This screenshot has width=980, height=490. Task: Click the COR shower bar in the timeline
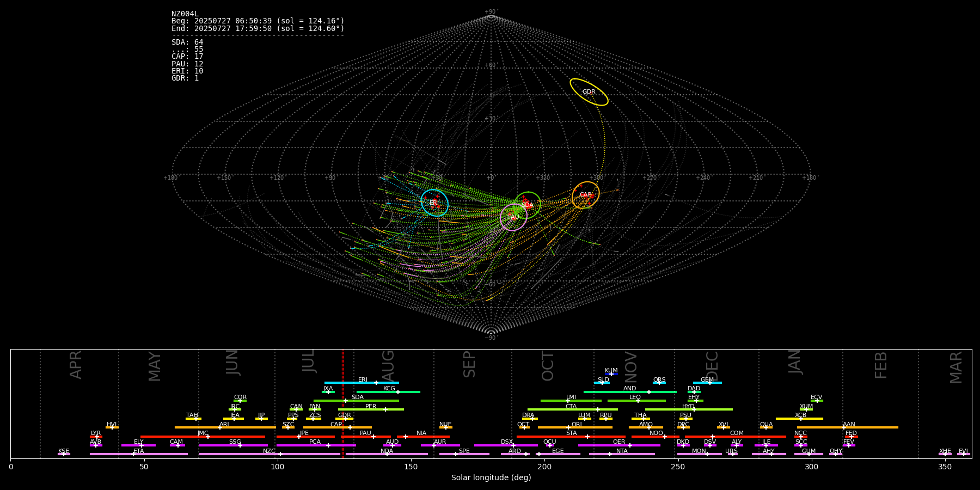[x=240, y=401]
